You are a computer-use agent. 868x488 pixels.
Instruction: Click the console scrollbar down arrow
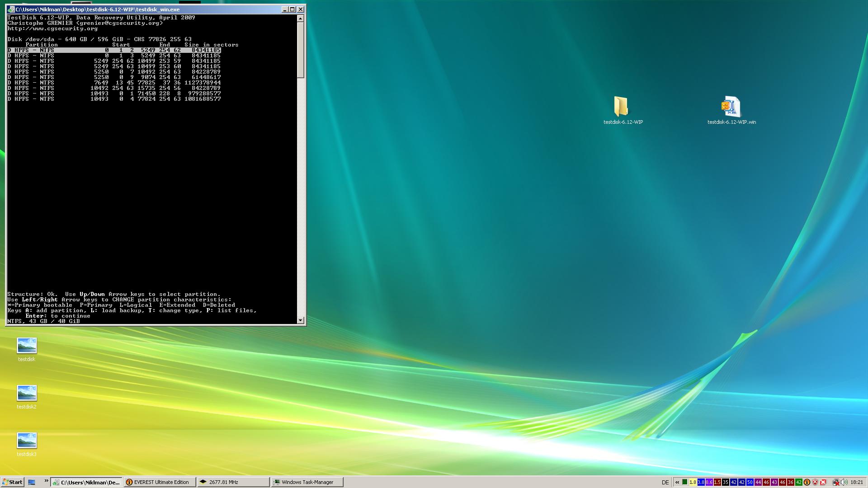coord(301,320)
